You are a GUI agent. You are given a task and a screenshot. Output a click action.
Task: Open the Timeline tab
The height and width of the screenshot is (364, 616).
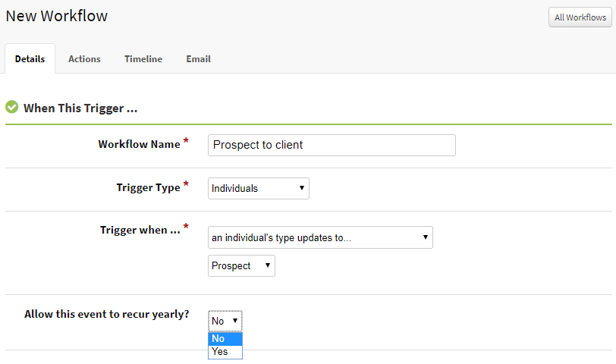143,59
